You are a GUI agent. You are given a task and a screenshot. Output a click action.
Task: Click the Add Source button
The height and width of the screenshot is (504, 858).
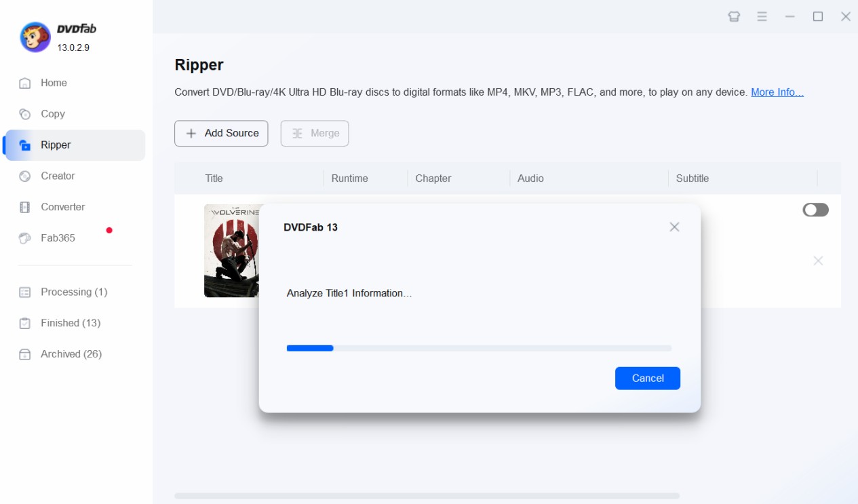pos(221,134)
